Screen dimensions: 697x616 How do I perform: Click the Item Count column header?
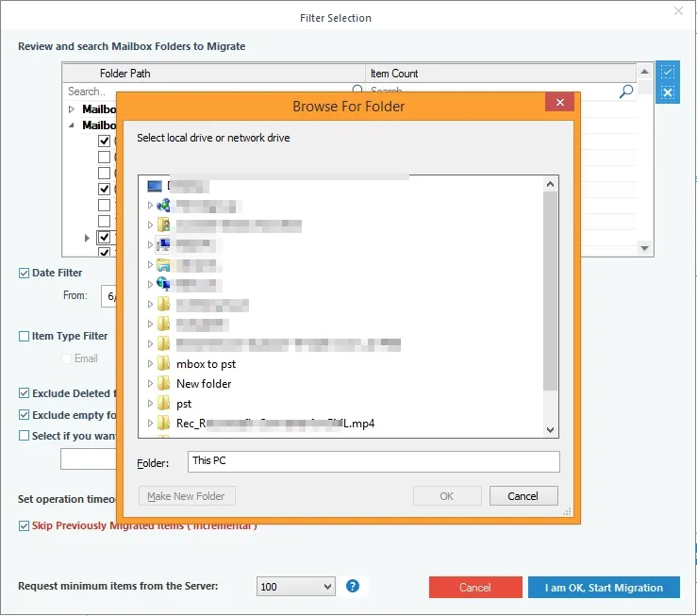click(x=501, y=74)
